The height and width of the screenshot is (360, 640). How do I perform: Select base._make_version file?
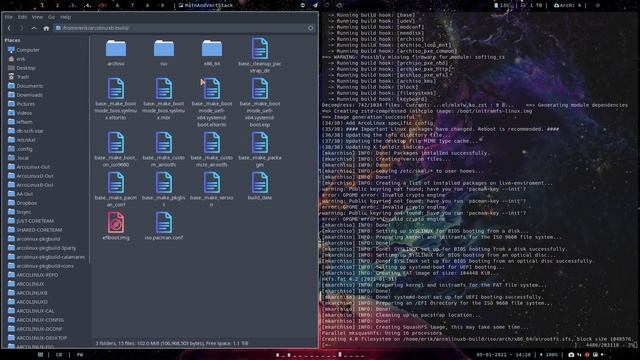[x=212, y=189]
